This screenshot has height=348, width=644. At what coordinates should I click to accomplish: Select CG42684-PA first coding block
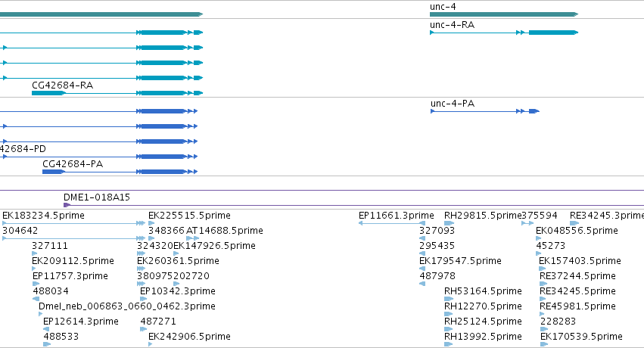point(53,172)
